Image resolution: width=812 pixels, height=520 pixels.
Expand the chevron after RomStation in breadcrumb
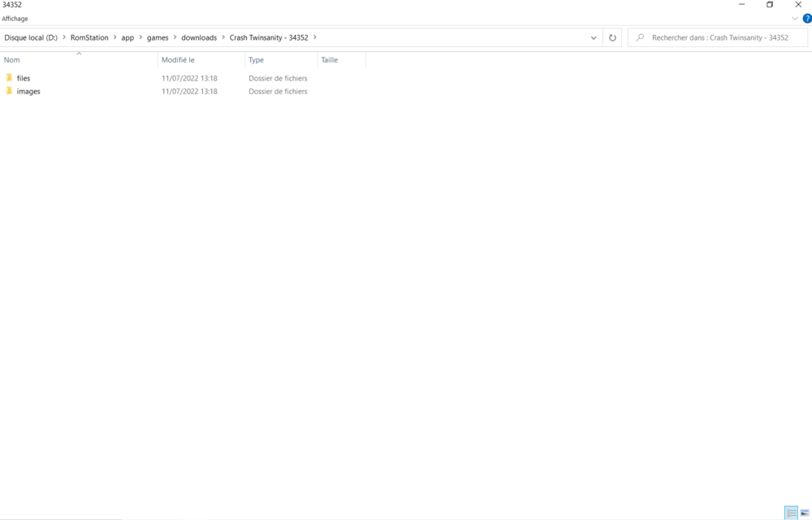click(115, 37)
